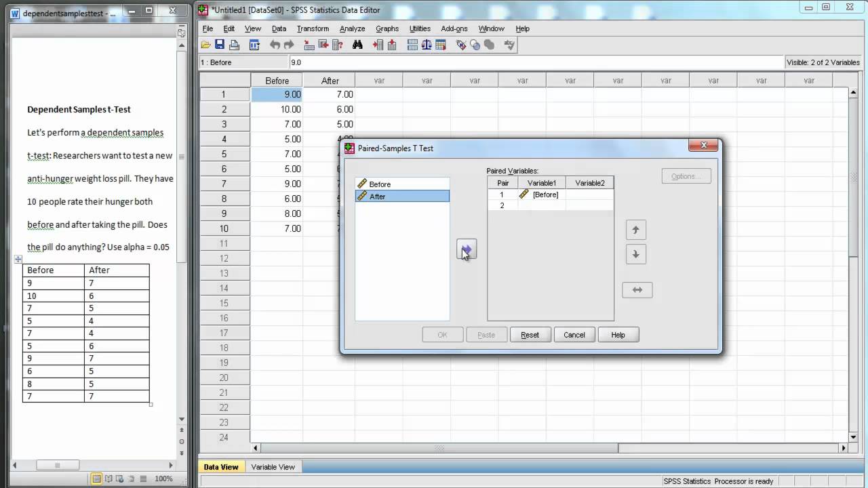Open the Edit menu in SPSS
Viewport: 868px width, 488px height.
click(x=229, y=28)
